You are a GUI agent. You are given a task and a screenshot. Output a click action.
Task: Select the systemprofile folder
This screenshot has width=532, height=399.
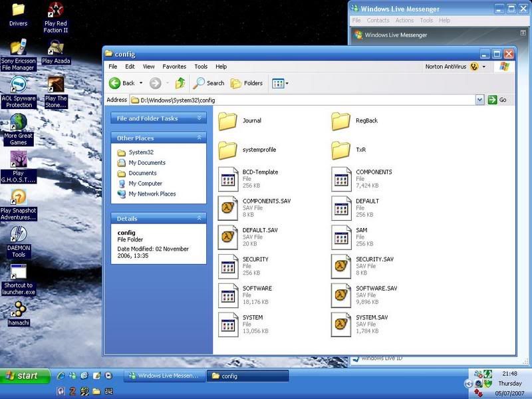(247, 150)
